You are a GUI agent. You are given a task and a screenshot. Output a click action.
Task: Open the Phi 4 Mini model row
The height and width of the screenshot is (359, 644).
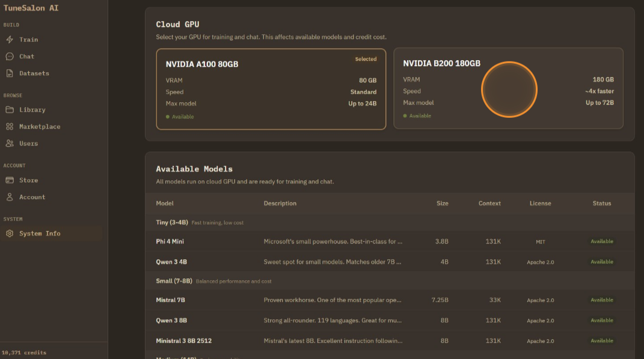tap(170, 242)
